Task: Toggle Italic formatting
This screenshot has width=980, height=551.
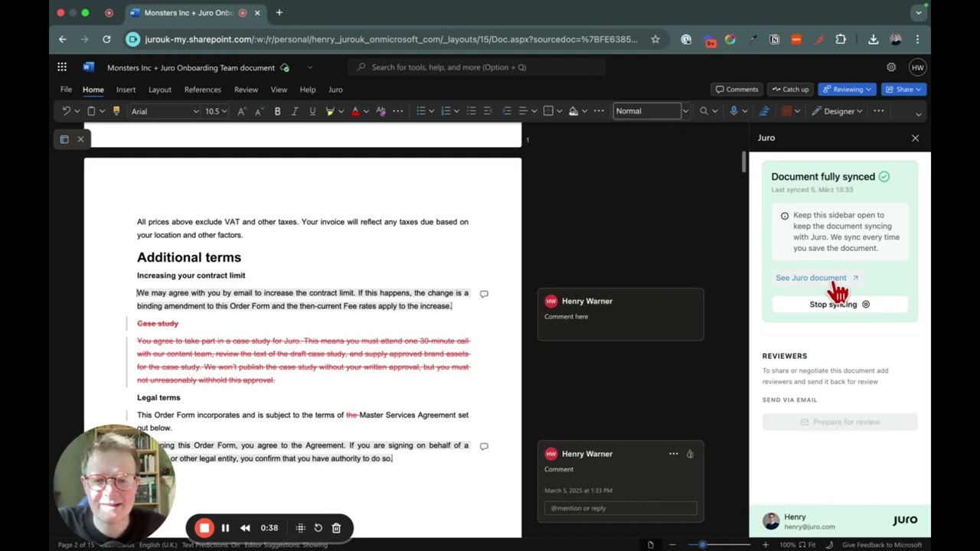Action: click(295, 111)
